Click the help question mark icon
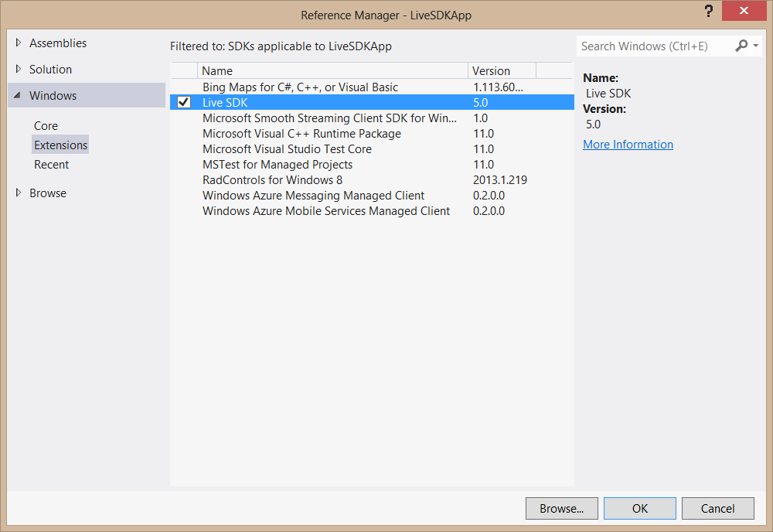This screenshot has height=532, width=773. click(708, 12)
